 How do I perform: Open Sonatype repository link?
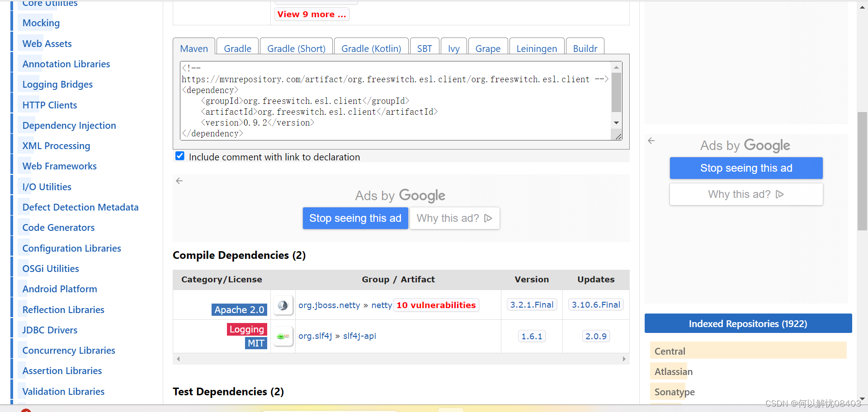point(675,392)
